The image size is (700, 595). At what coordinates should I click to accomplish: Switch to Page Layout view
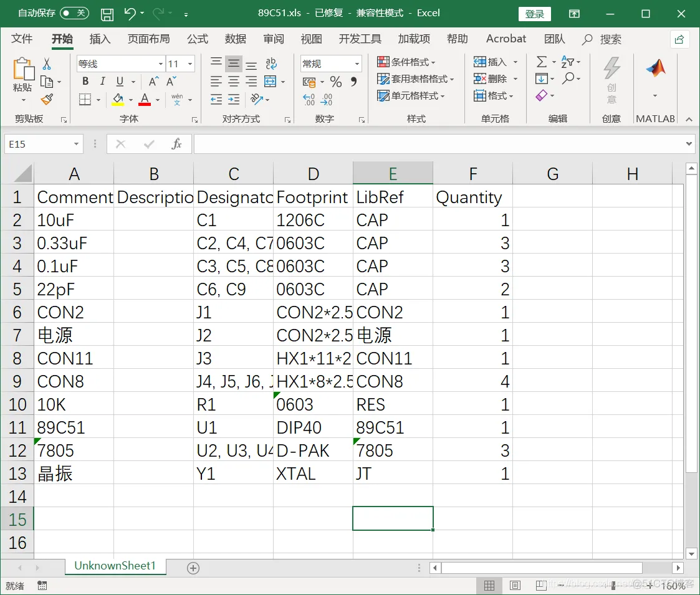pos(515,585)
